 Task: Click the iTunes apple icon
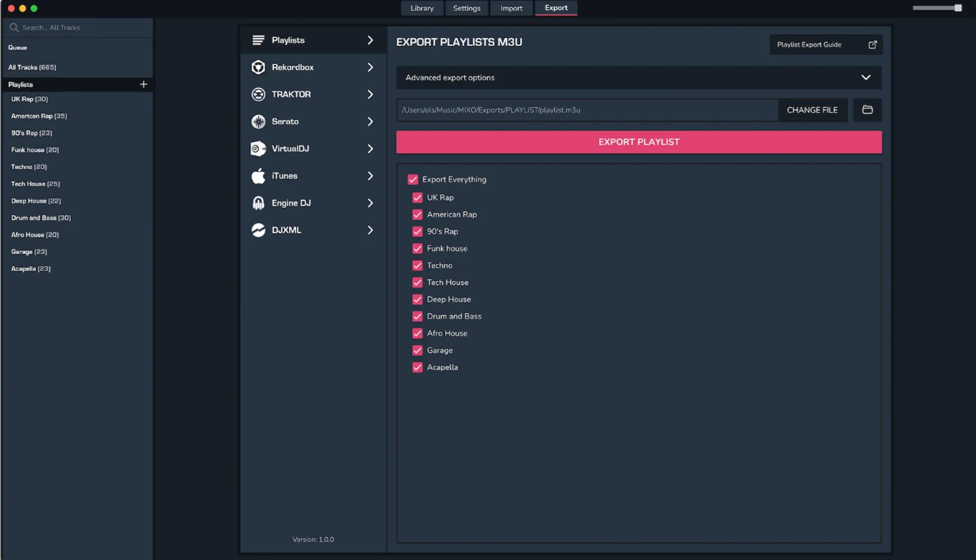tap(258, 176)
